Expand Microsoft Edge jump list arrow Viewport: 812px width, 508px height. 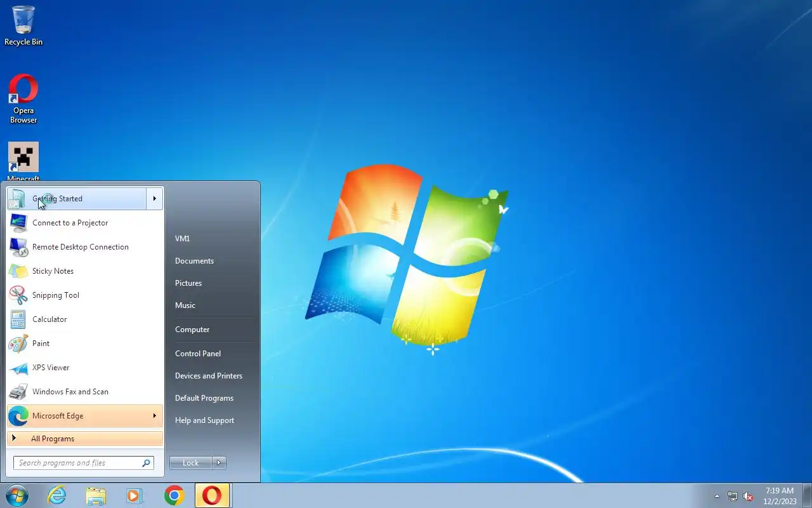pyautogui.click(x=154, y=416)
